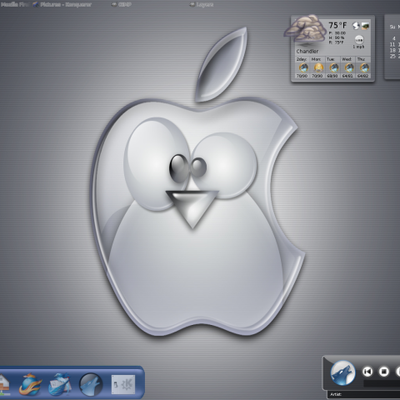The image size is (400, 400).
Task: Click the moon phase icon in weather widget
Action: [x=356, y=25]
